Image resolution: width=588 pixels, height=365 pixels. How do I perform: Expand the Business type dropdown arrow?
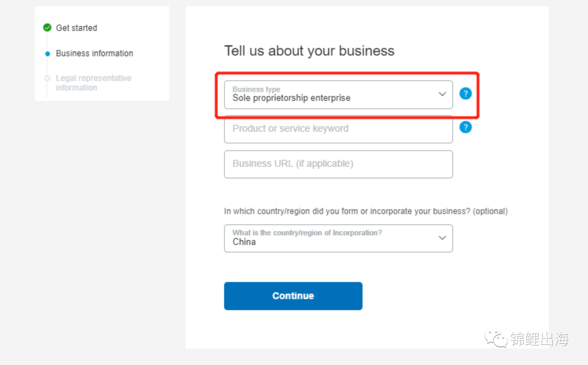(442, 94)
